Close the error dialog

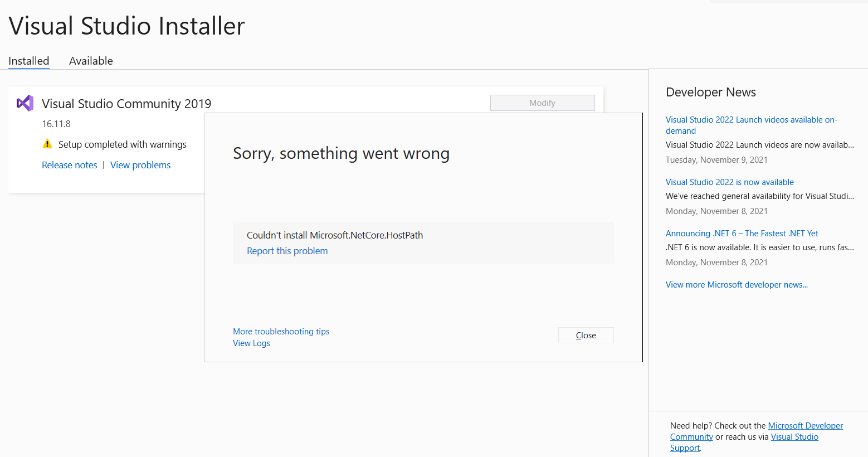pos(586,335)
